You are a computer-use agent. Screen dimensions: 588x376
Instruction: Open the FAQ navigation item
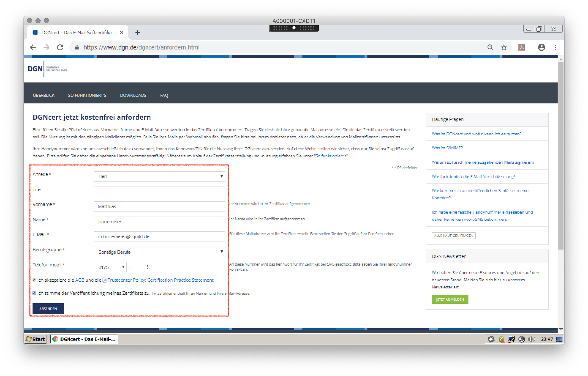point(164,95)
